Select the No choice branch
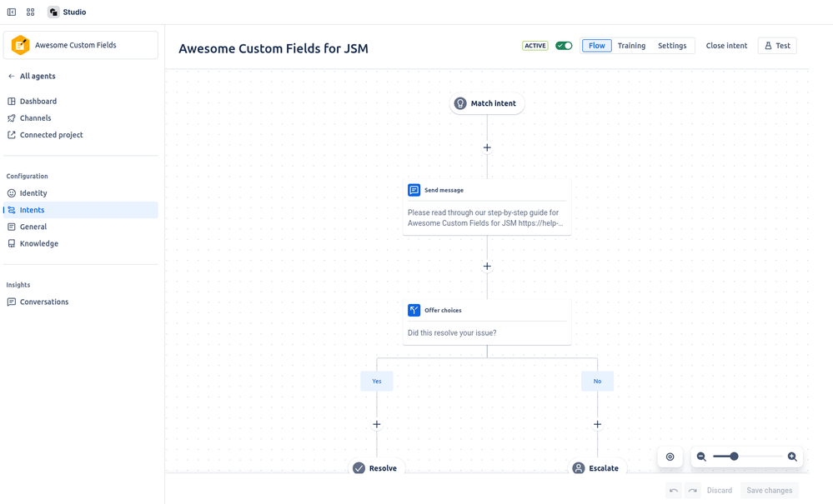The width and height of the screenshot is (833, 504). click(x=597, y=381)
